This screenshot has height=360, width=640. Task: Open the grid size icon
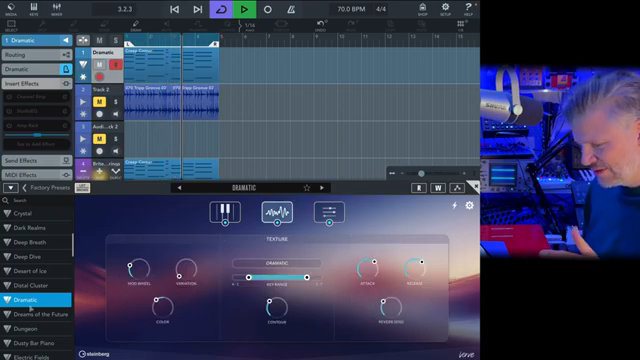point(460,26)
